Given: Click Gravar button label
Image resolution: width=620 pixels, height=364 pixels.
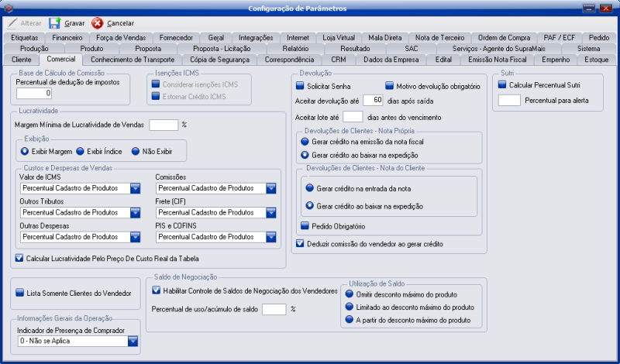Looking at the screenshot, I should point(74,23).
